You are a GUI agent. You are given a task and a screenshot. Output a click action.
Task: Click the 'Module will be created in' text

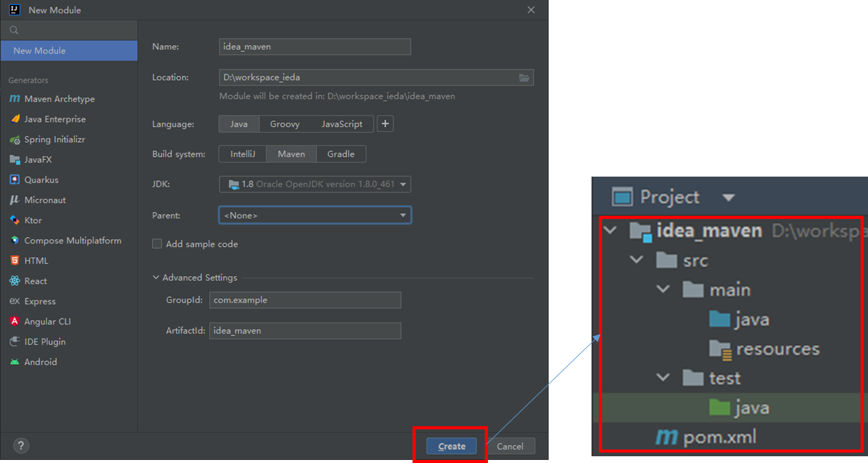337,96
